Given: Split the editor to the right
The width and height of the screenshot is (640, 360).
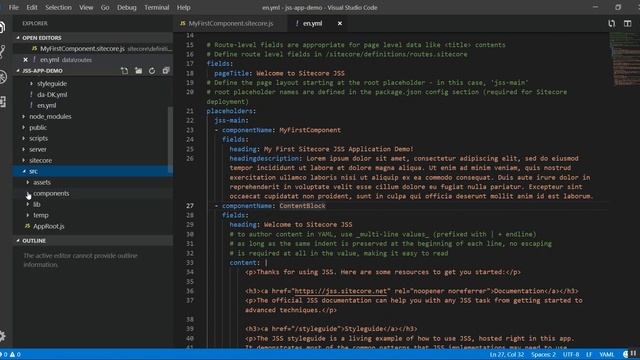Looking at the screenshot, I should tap(627, 23).
